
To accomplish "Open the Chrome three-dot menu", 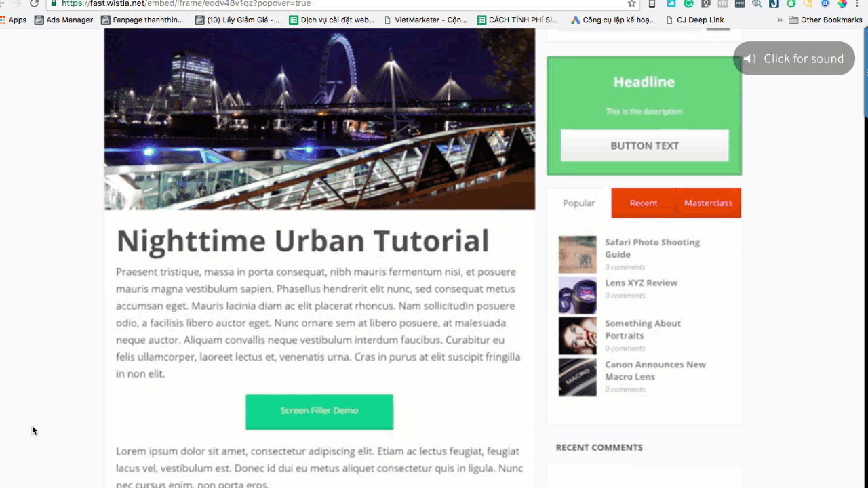I will [857, 3].
